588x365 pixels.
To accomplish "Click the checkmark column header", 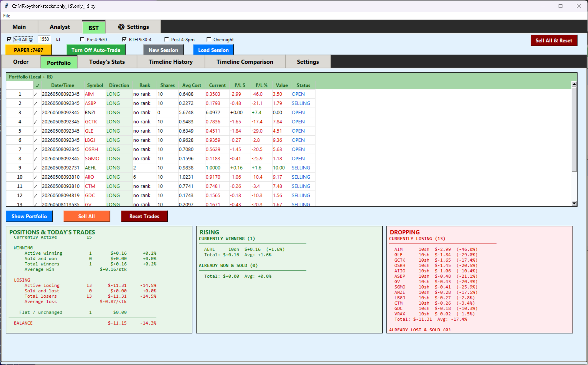I will coord(38,85).
